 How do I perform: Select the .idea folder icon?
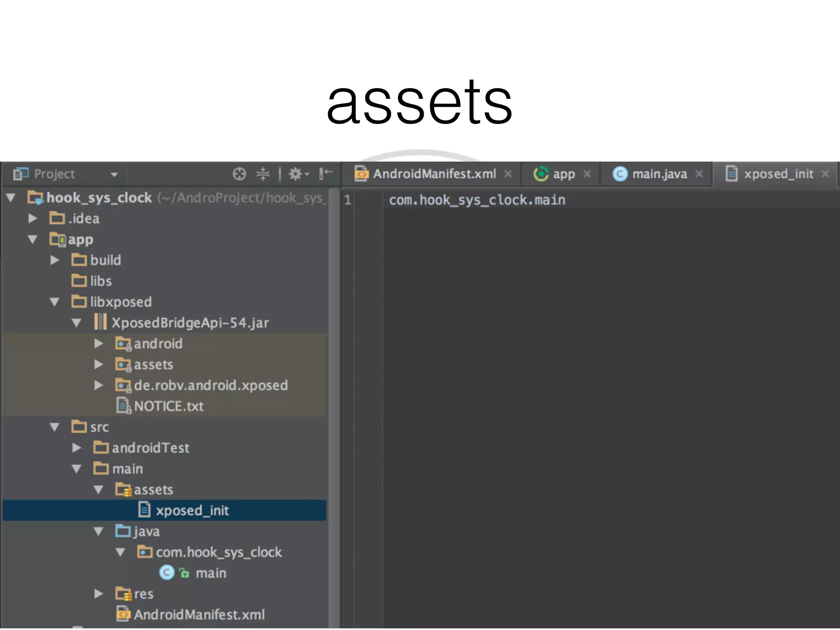pyautogui.click(x=57, y=218)
